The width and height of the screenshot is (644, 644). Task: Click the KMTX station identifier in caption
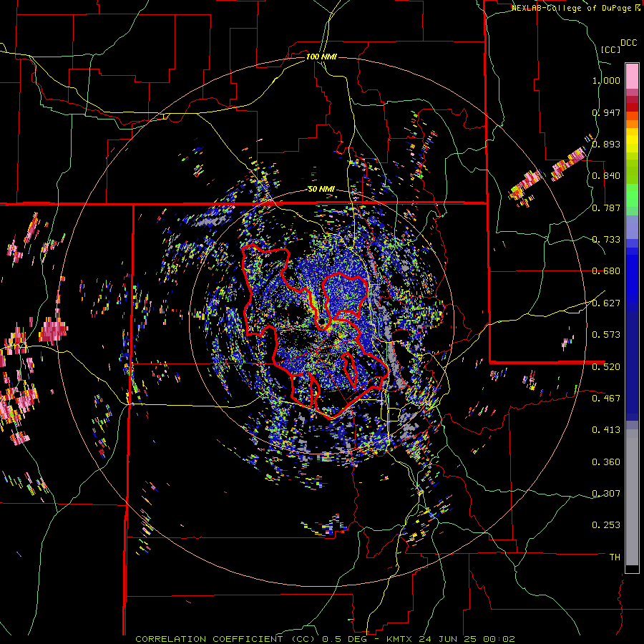pyautogui.click(x=401, y=639)
